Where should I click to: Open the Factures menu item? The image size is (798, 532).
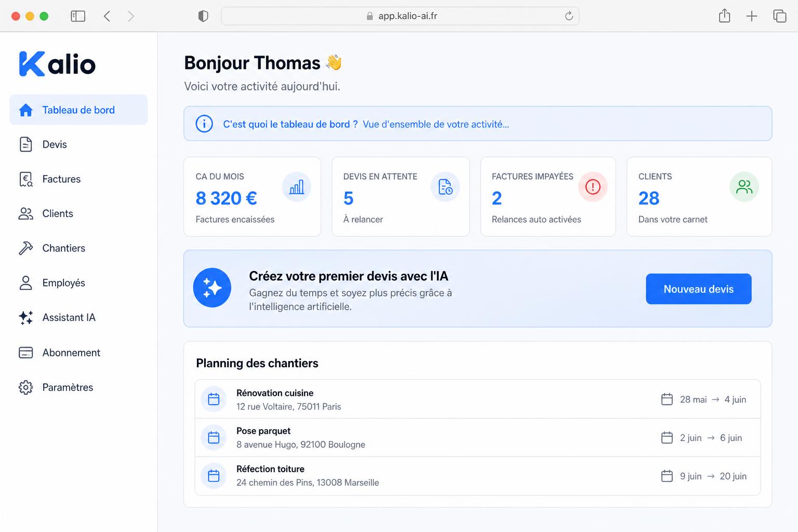click(78, 179)
